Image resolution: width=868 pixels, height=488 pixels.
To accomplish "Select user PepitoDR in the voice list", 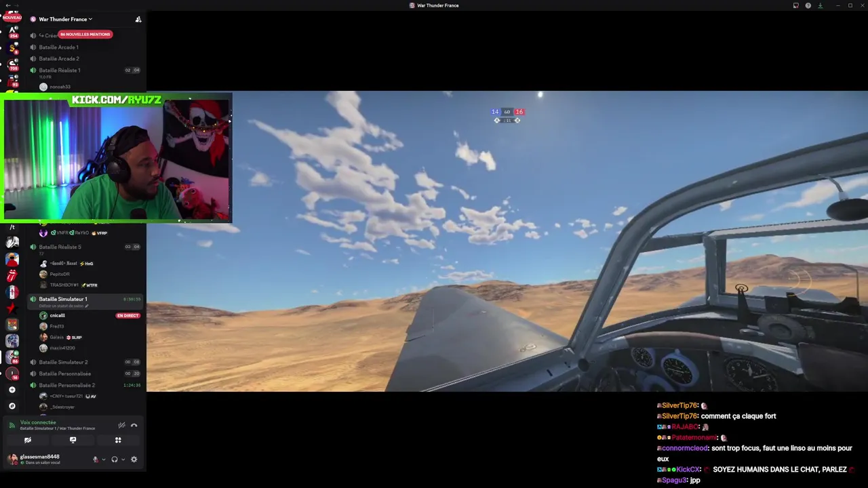I will 60,274.
